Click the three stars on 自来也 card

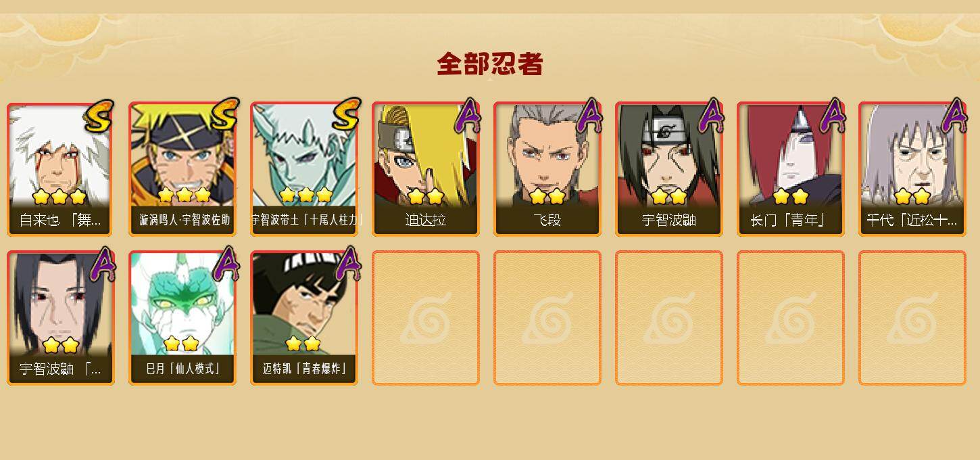point(59,197)
